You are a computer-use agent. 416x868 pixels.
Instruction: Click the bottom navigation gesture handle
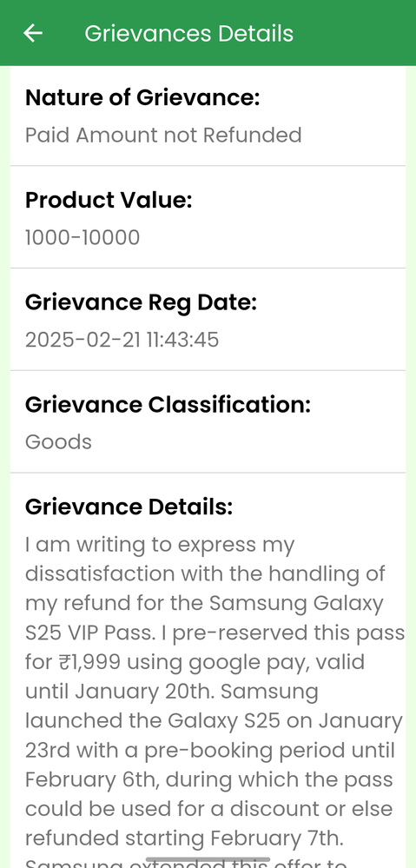208,859
